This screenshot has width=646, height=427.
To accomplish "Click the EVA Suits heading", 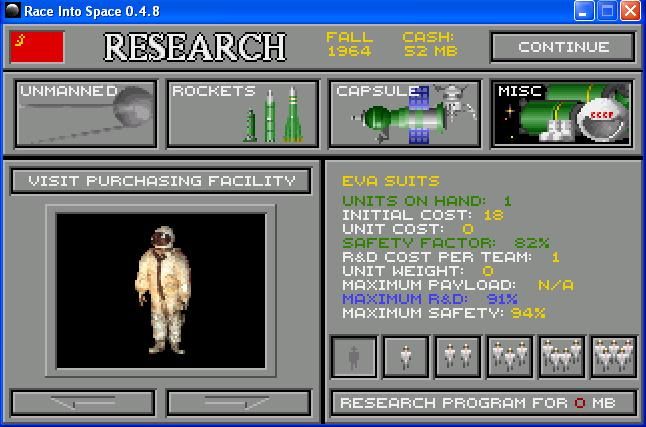I will pyautogui.click(x=391, y=181).
